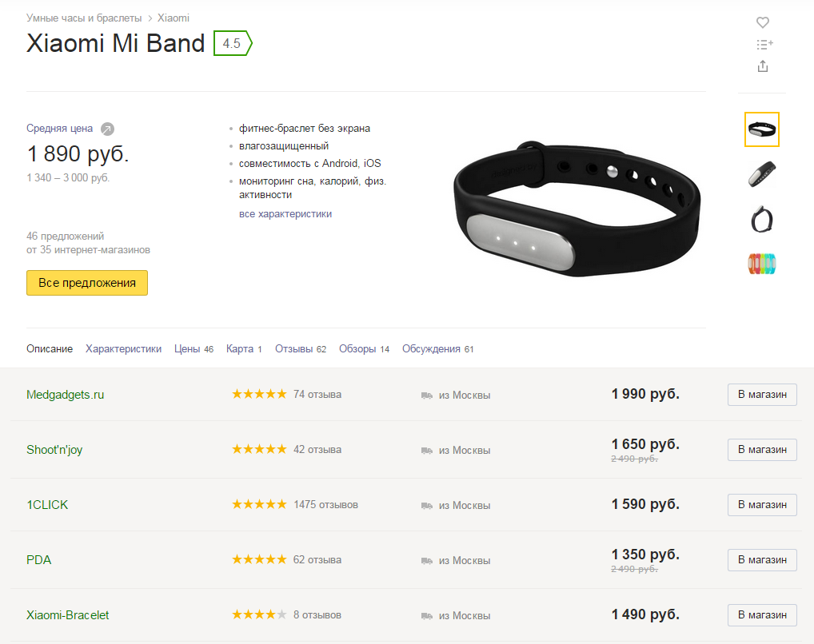Screen dimensions: 814x644
Task: Open Умные часы и браслеты breadcrumb
Action: point(84,18)
